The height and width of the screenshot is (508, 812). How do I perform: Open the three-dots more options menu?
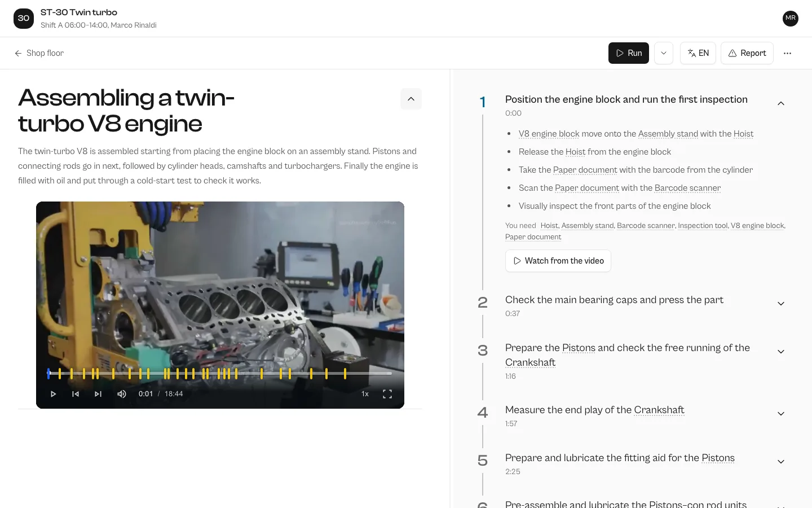tap(788, 53)
